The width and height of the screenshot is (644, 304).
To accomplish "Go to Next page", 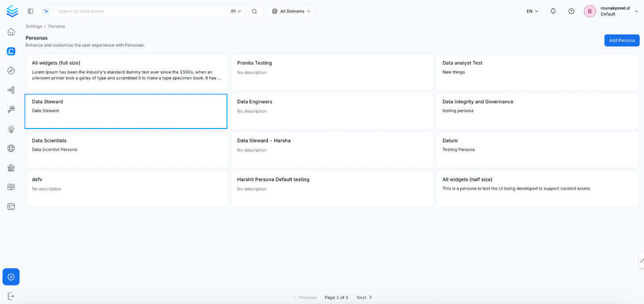I will tap(364, 297).
